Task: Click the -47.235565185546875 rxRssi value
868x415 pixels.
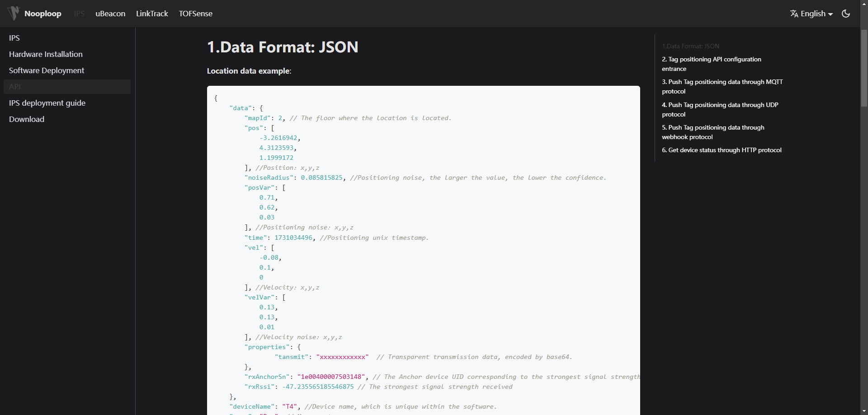Action: pos(318,387)
